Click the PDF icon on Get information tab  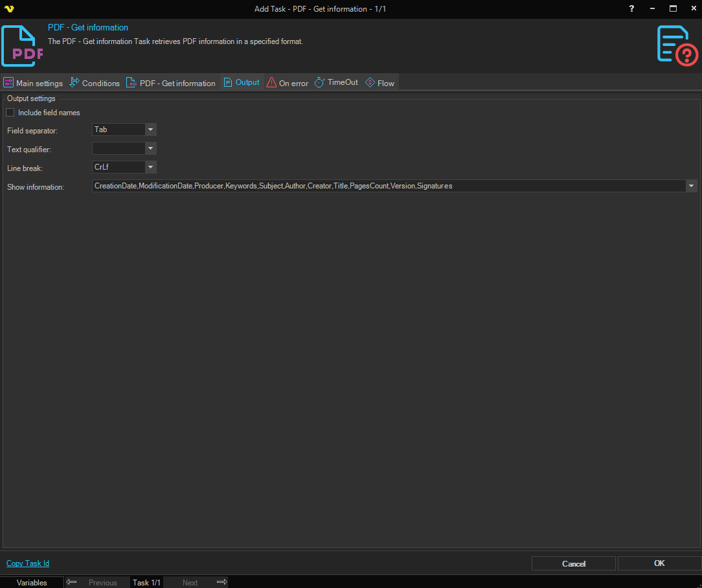coord(131,83)
